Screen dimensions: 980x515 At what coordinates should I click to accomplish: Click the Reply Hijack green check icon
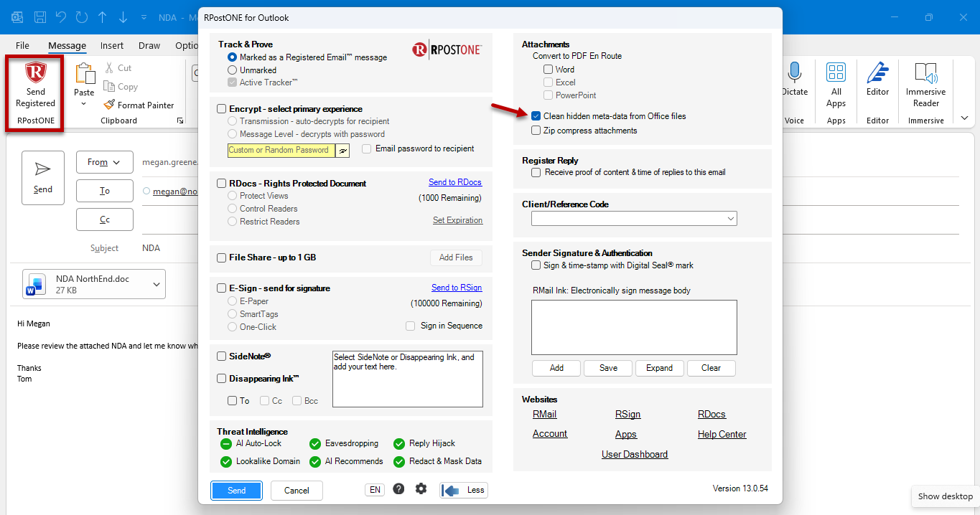pyautogui.click(x=399, y=444)
